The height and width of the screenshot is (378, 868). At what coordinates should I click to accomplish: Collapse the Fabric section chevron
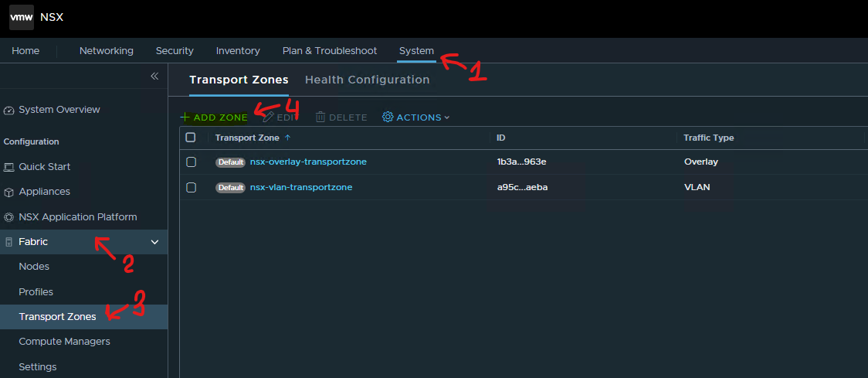155,242
